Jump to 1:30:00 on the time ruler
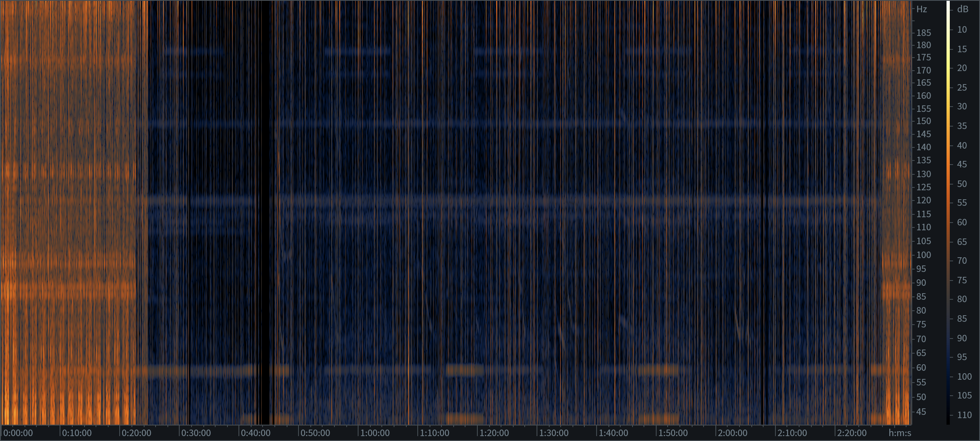980x441 pixels. [x=553, y=433]
